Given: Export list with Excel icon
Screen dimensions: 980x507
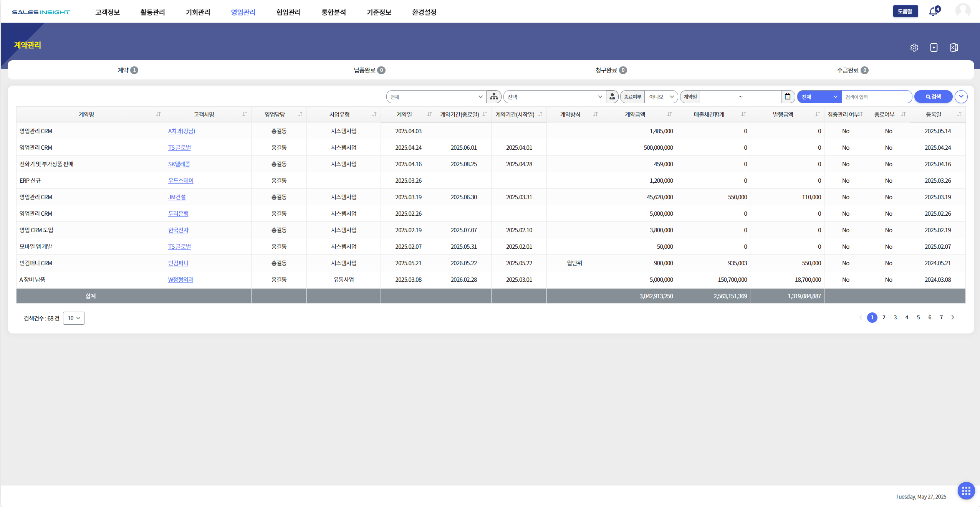Looking at the screenshot, I should tap(954, 48).
